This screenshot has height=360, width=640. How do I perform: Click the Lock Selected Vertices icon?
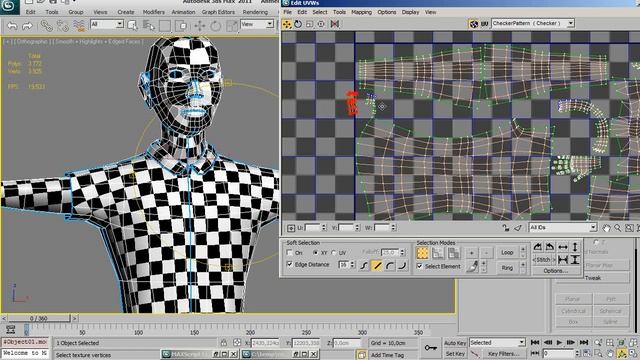pyautogui.click(x=505, y=228)
